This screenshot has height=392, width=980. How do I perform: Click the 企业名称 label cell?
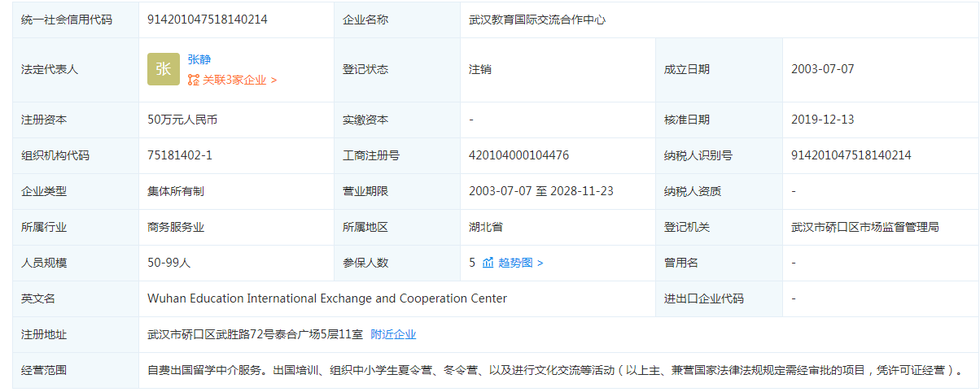tap(397, 20)
